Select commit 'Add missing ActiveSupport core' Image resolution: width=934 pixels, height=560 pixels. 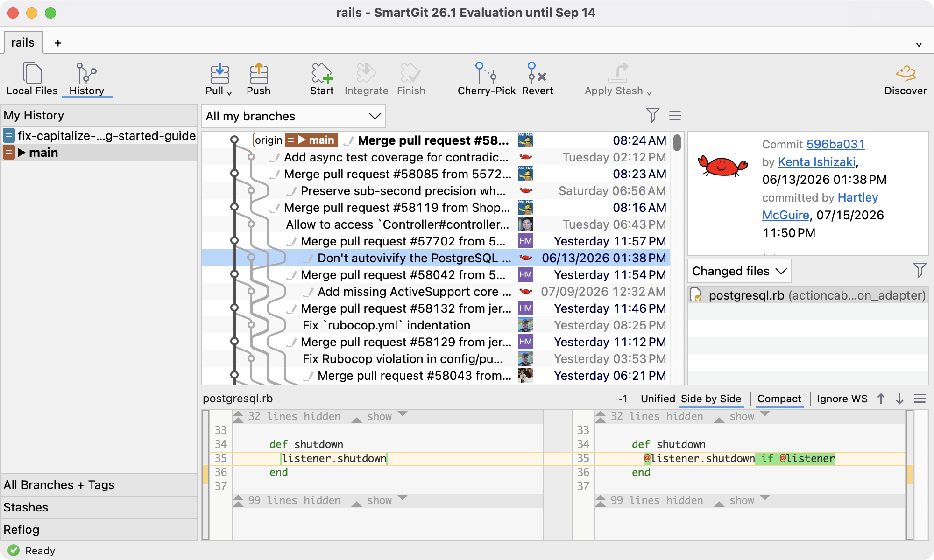pos(435,292)
